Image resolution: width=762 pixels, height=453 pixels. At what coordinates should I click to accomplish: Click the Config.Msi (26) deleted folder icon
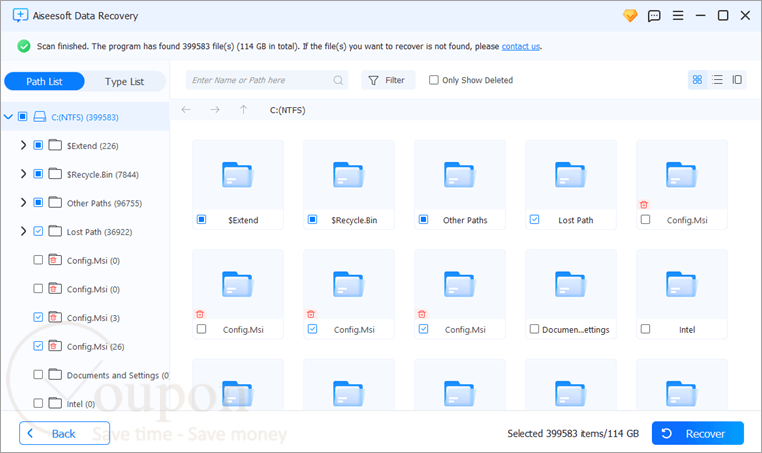point(55,346)
